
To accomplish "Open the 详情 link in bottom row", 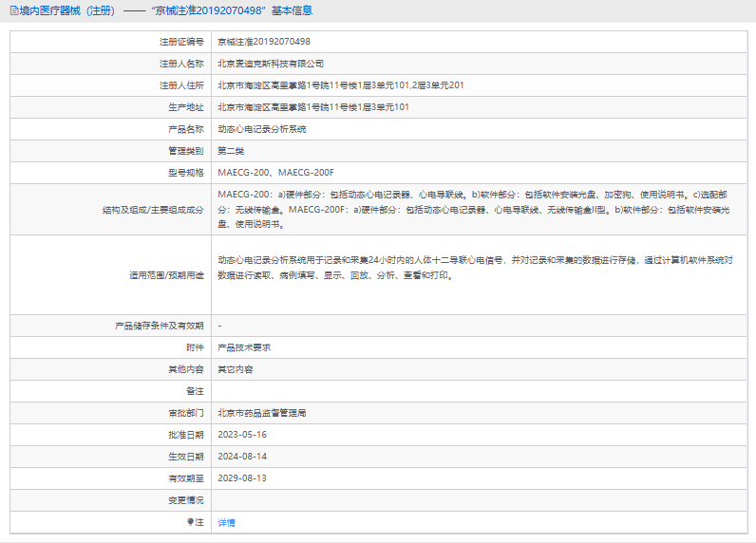I will click(226, 522).
